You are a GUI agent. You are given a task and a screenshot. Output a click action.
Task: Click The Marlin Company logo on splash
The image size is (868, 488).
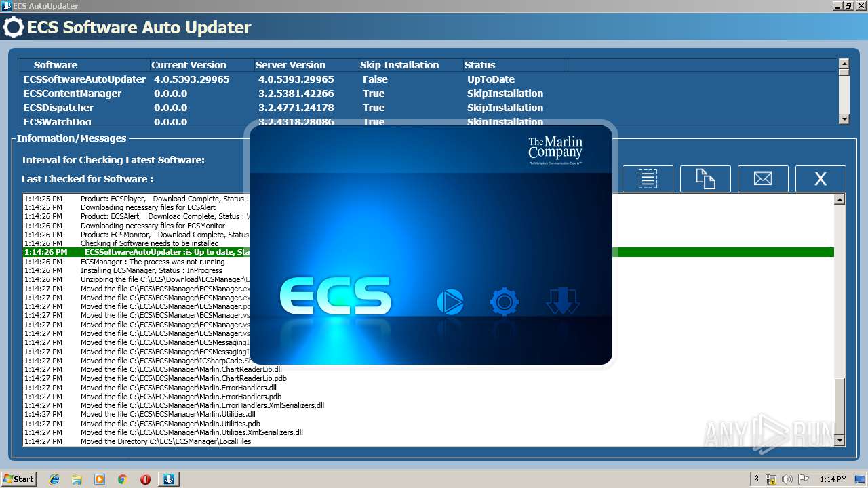click(555, 150)
